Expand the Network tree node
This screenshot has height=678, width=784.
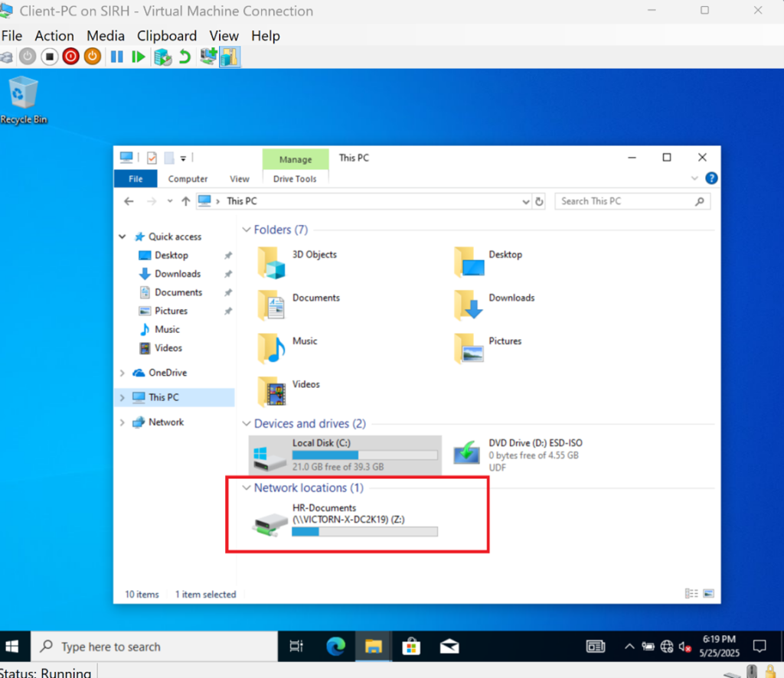pyautogui.click(x=122, y=422)
